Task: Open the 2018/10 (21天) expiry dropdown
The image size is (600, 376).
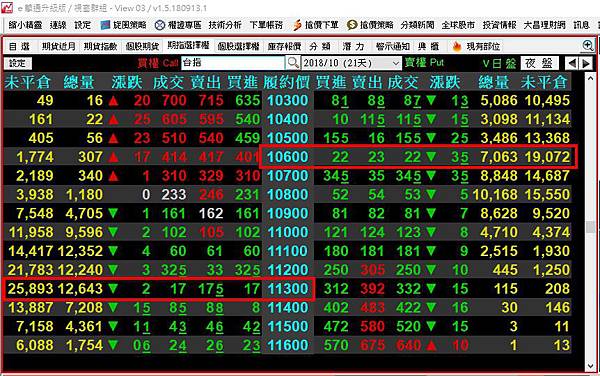Action: pos(351,63)
